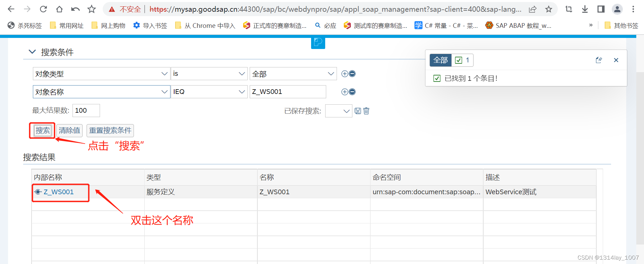644x264 pixels.
Task: Click the 清除值 button
Action: (x=69, y=130)
